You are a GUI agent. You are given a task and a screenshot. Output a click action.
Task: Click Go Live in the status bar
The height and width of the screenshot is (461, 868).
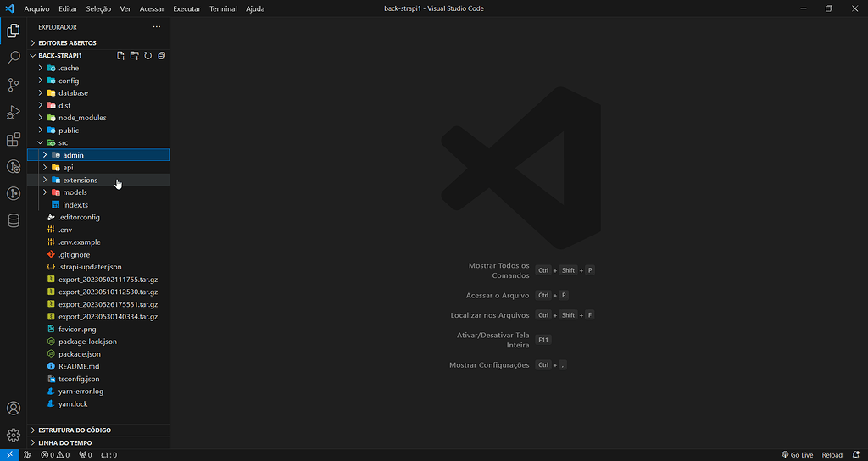coord(797,455)
